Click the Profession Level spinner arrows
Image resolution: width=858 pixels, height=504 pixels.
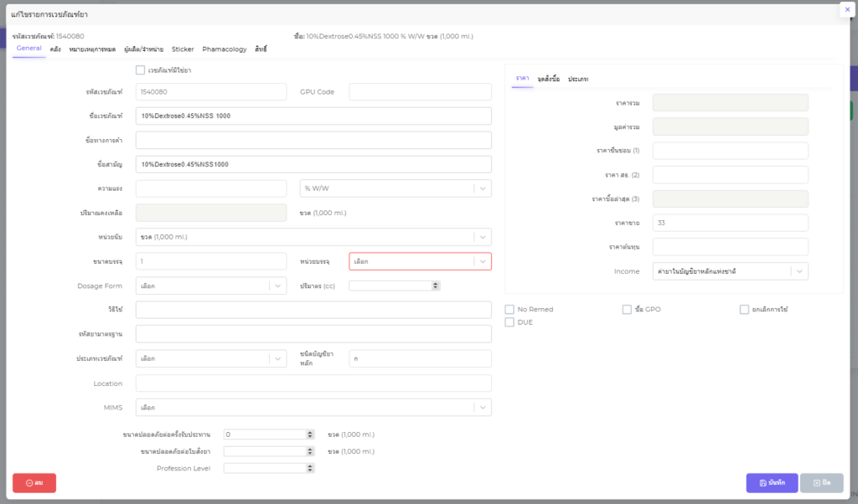point(310,468)
